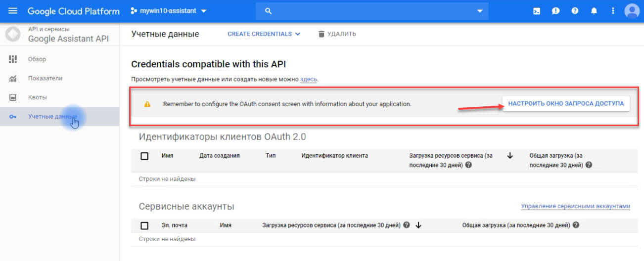Open Показатели in the sidebar

click(x=45, y=78)
